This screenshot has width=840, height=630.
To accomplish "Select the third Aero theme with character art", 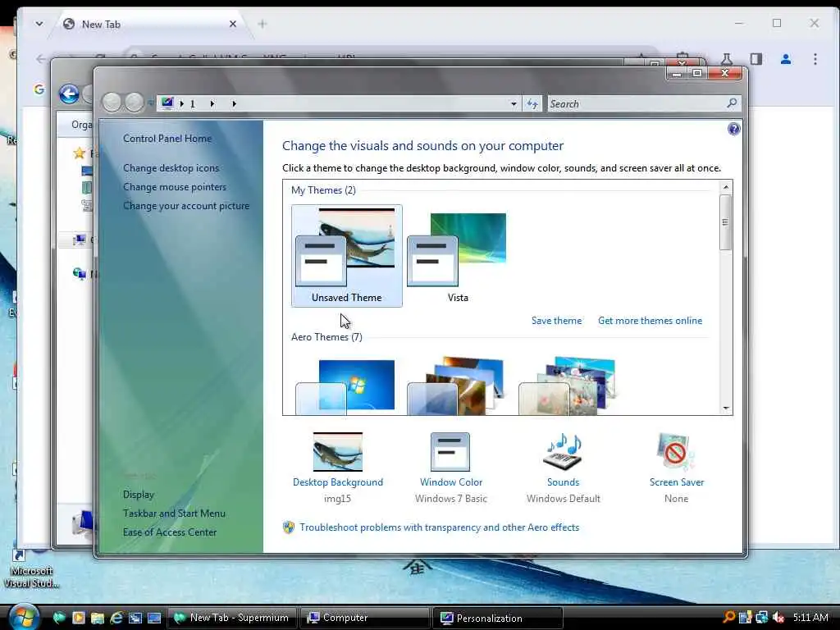I will pos(568,386).
